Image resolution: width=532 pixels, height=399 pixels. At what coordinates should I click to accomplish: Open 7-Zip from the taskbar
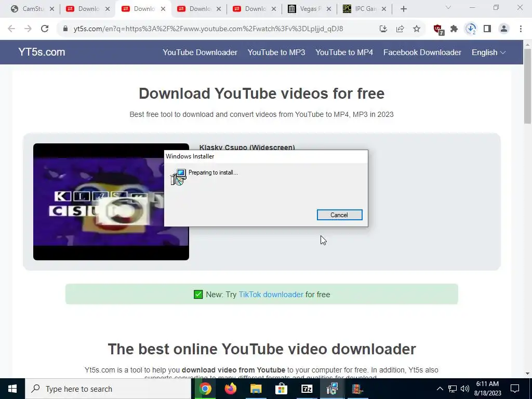point(307,389)
